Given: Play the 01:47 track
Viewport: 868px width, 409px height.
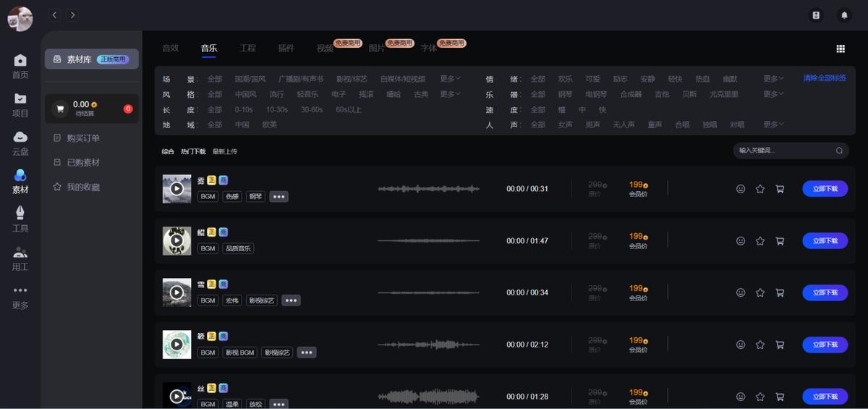Looking at the screenshot, I should point(176,241).
